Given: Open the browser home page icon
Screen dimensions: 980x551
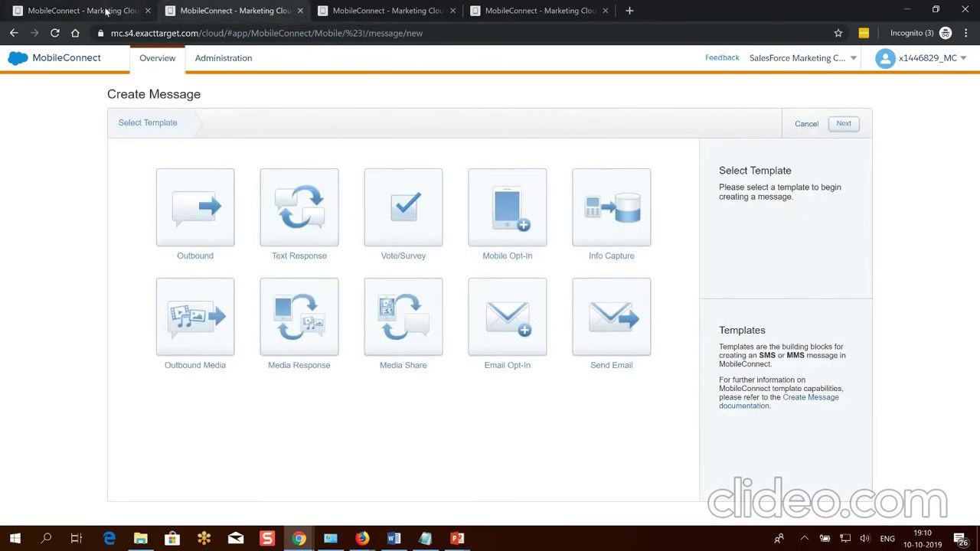Looking at the screenshot, I should point(75,33).
